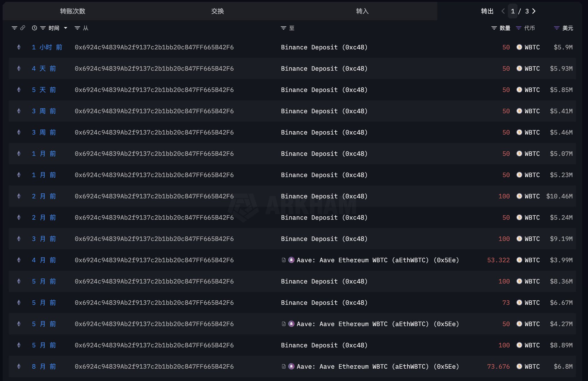The height and width of the screenshot is (381, 588).
Task: Click the WBTC token icon in $8.89M row
Action: coord(519,345)
